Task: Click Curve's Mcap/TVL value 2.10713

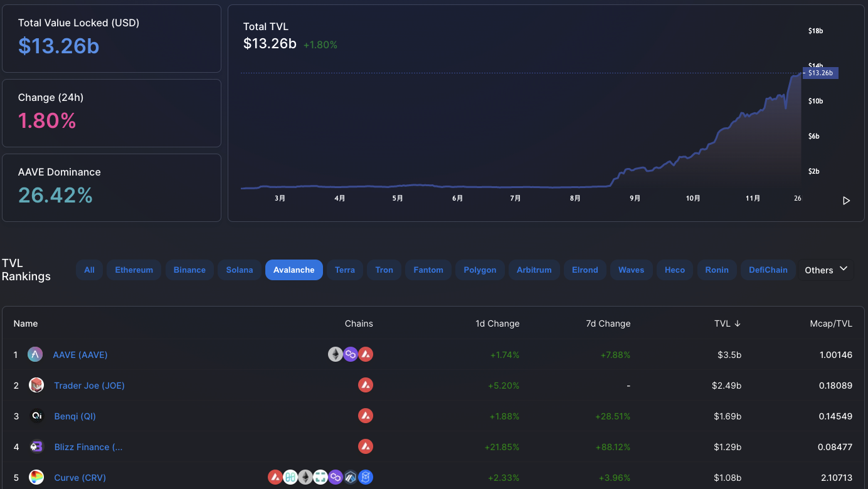Action: 836,478
